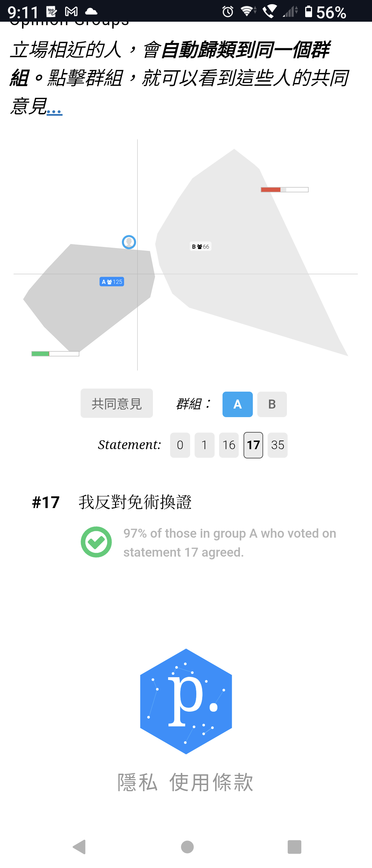Open the 隱私 privacy link
372x868 pixels.
click(x=137, y=782)
